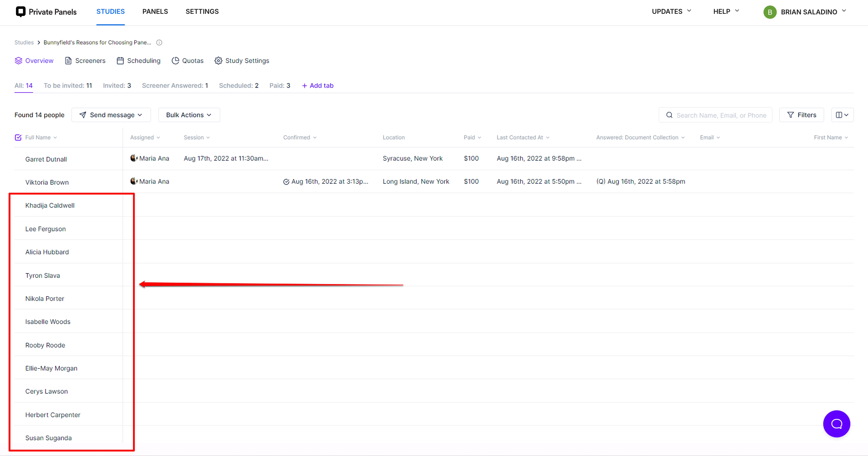Open the Overview tab with the layers icon
The height and width of the screenshot is (456, 868).
point(34,61)
